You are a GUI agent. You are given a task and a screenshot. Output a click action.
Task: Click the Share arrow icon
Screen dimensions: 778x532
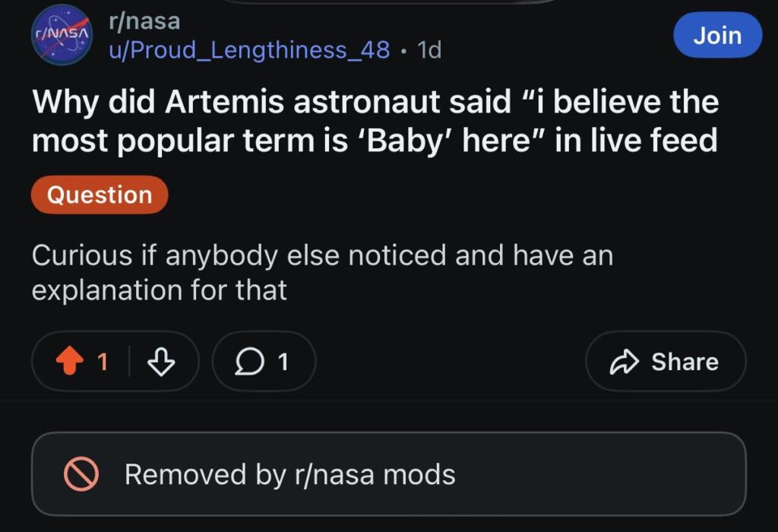(626, 362)
